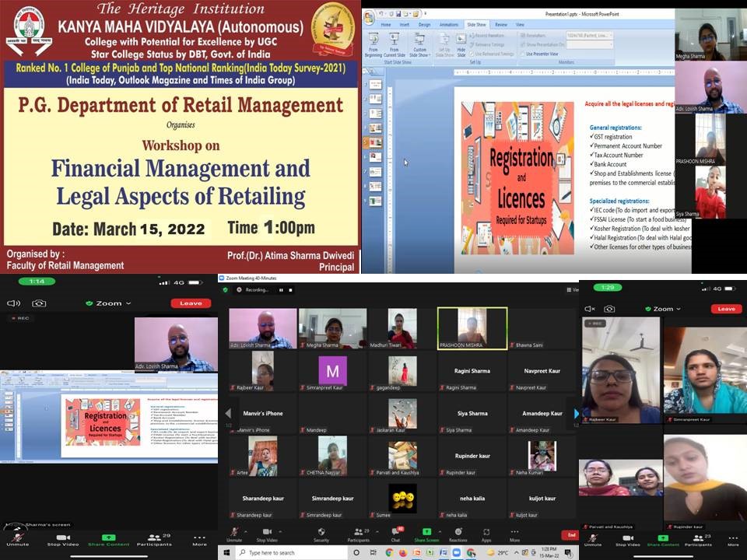
Task: Toggle Stop Video in desktop Zoom toolbar
Action: tap(267, 534)
